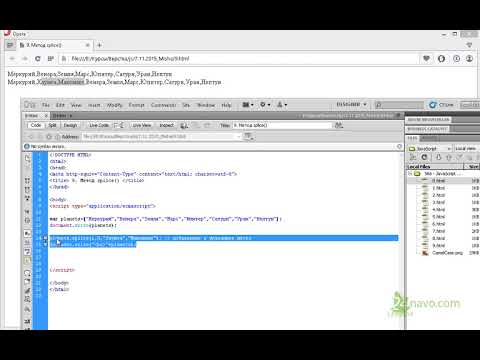Close the 'Метод splice()' Opera tab
Viewport: 480px width, 360px height.
[88, 45]
